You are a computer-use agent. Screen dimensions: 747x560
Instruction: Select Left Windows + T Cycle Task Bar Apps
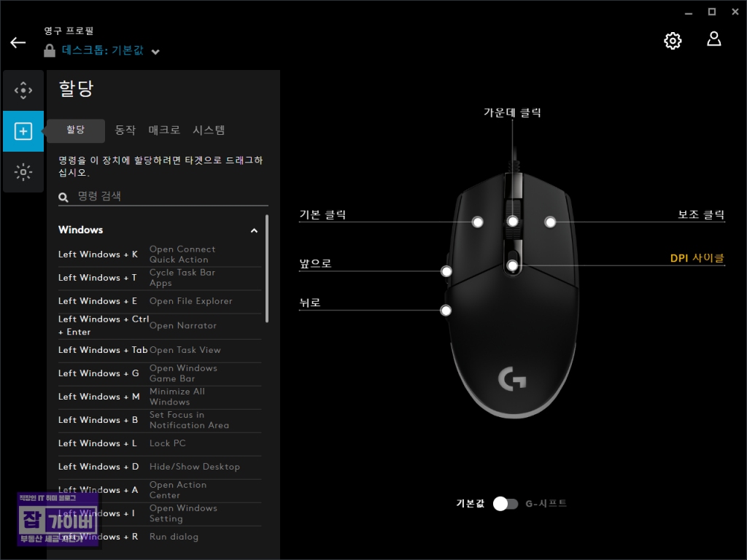(x=160, y=278)
